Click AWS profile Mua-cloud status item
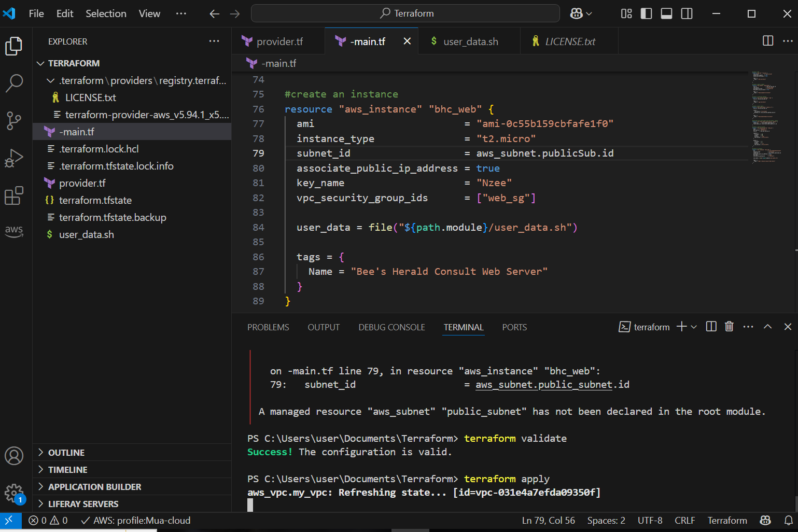Viewport: 798px width, 532px height. [136, 521]
